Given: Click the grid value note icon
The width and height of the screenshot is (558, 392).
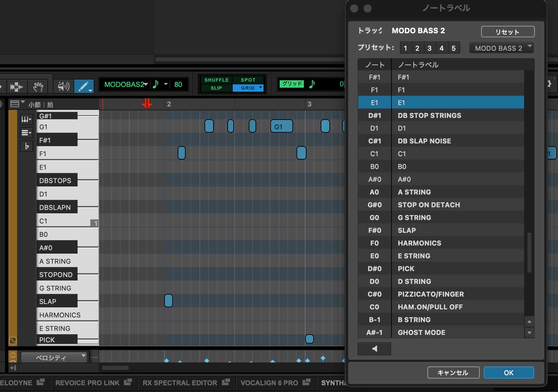Looking at the screenshot, I should click(312, 84).
